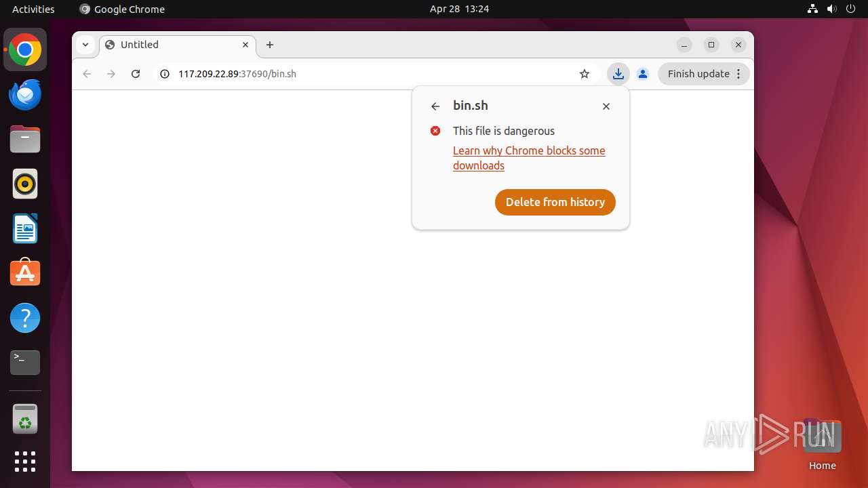The height and width of the screenshot is (488, 868).
Task: Open the Chrome profile avatar
Action: pos(643,74)
